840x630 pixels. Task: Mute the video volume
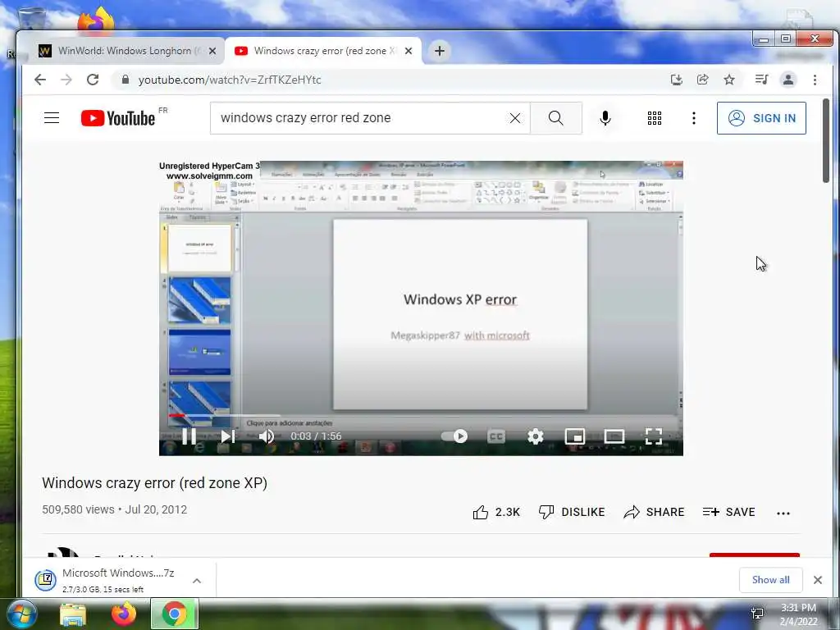(267, 436)
